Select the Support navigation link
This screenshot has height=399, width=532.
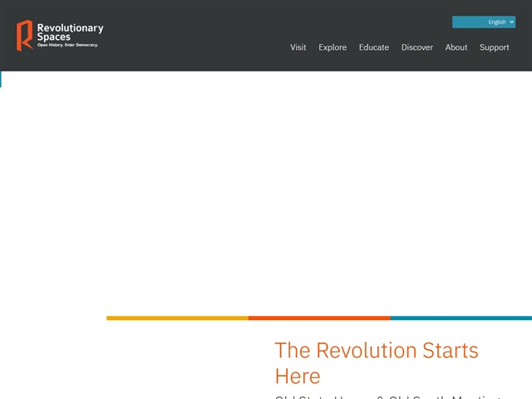pos(494,47)
